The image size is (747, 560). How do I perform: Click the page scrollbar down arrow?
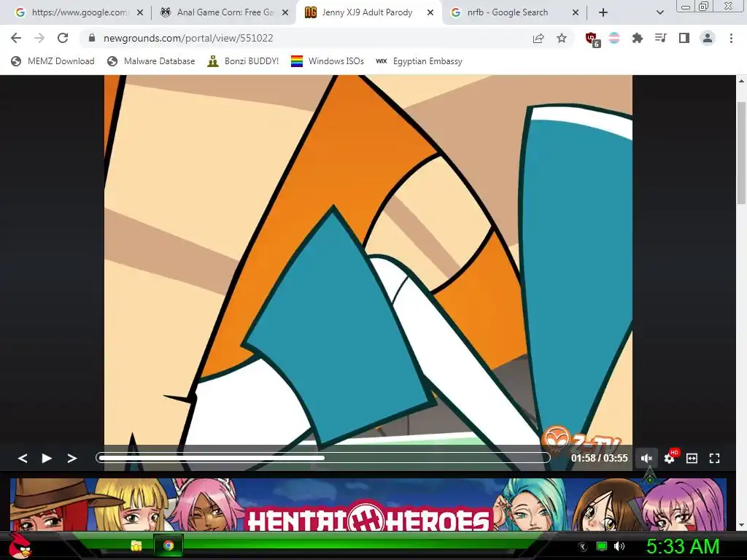[741, 525]
